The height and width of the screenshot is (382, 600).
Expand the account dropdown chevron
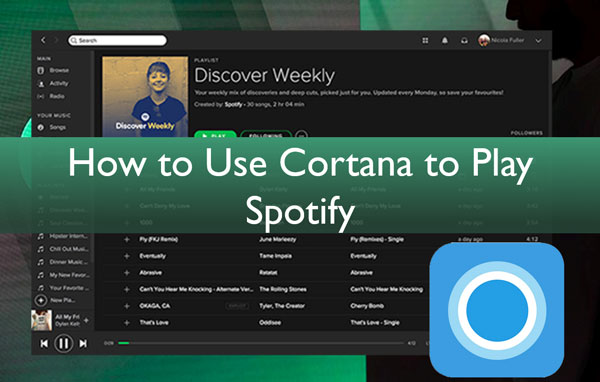(x=538, y=41)
